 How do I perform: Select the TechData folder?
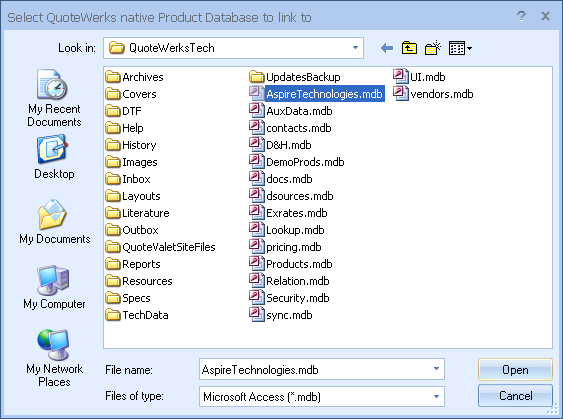coord(137,315)
